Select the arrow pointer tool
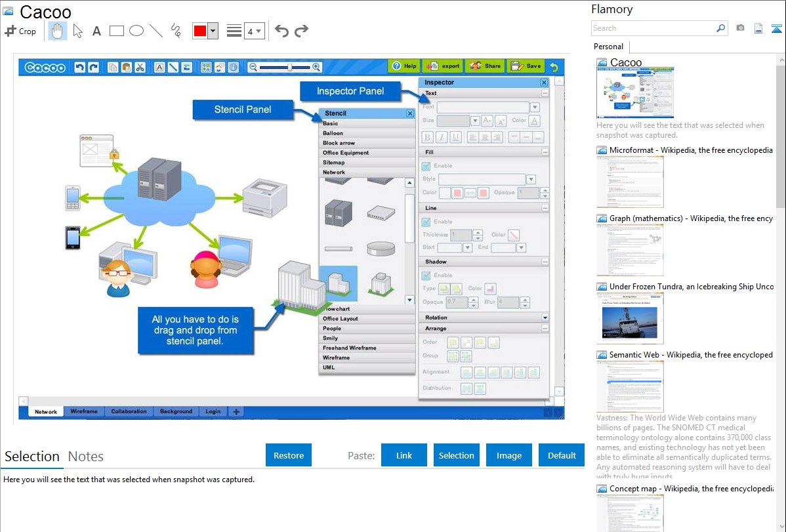The width and height of the screenshot is (786, 532). 77,31
